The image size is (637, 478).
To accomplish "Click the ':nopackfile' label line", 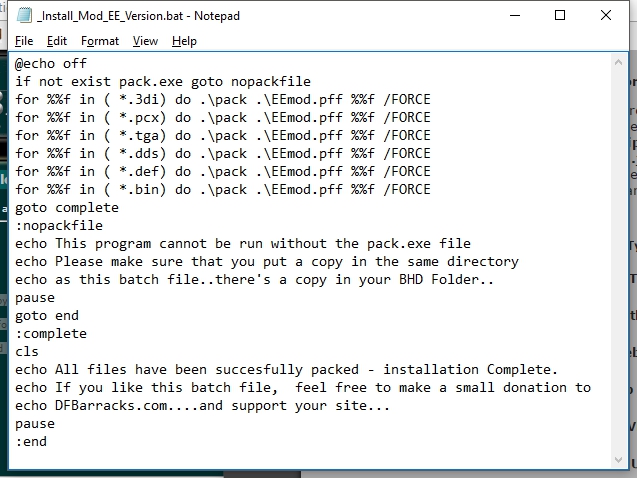I will (59, 226).
